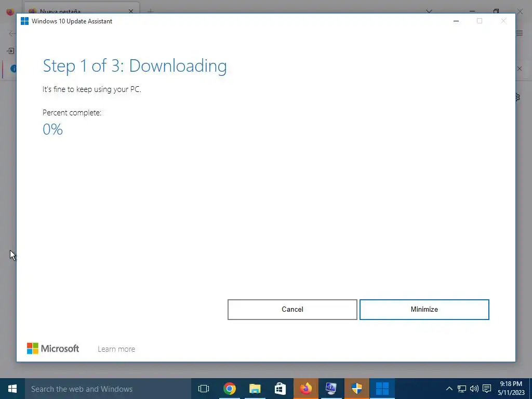Click the security shield taskbar icon
Image resolution: width=532 pixels, height=399 pixels.
(356, 389)
